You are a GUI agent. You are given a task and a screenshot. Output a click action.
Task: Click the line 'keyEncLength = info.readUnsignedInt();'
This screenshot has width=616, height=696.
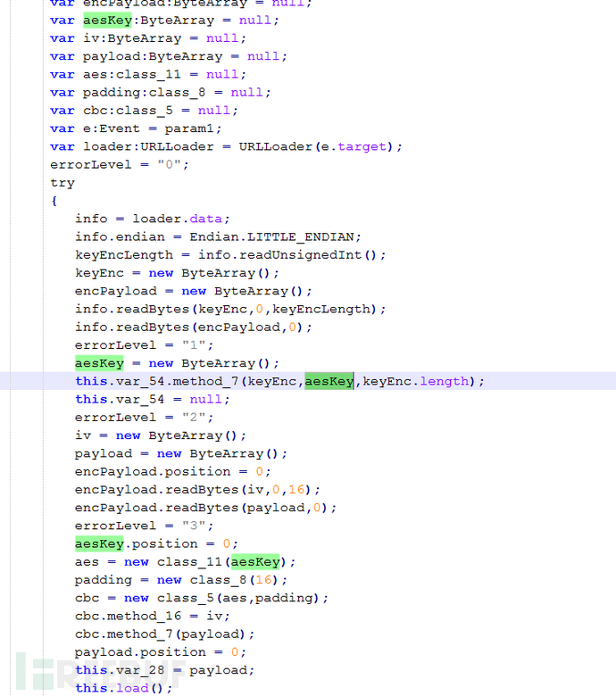[x=230, y=255]
